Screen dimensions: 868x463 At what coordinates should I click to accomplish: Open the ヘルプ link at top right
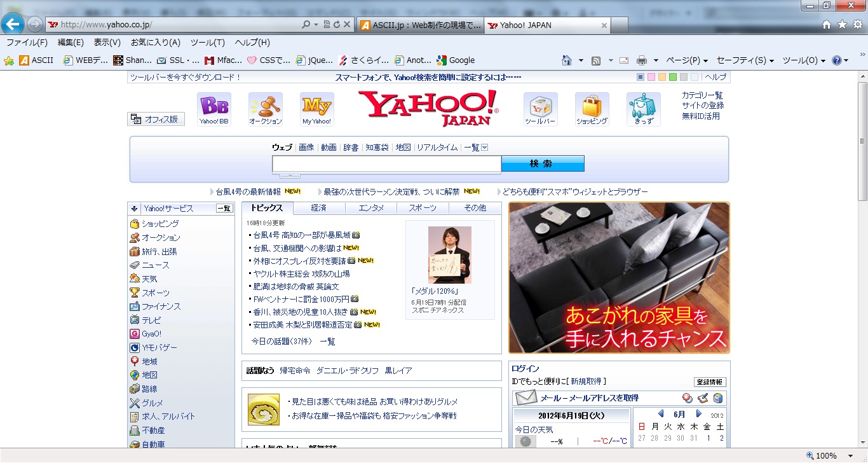715,77
